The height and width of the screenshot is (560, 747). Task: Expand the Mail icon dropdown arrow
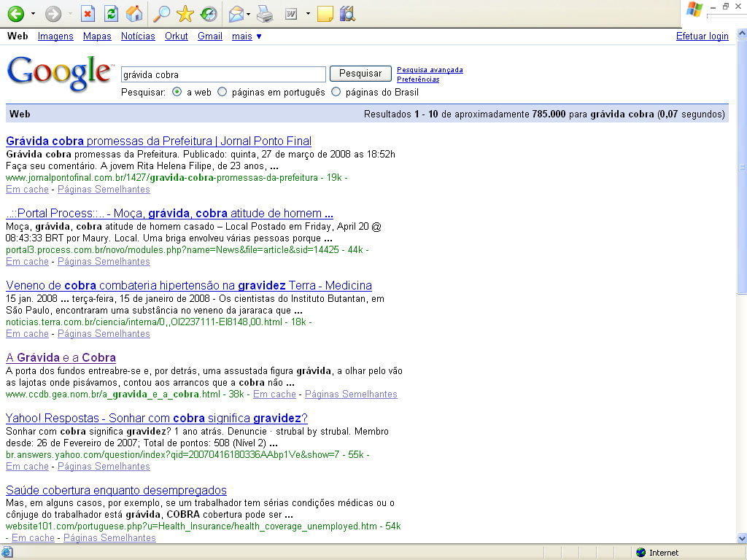[x=249, y=14]
